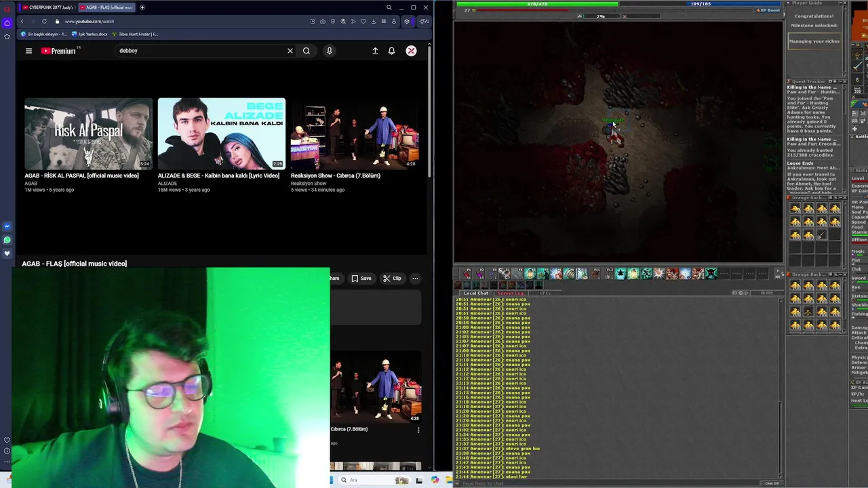Open Reaksiyon Show - Cıbırca title link
The width and height of the screenshot is (868, 488).
(x=335, y=176)
